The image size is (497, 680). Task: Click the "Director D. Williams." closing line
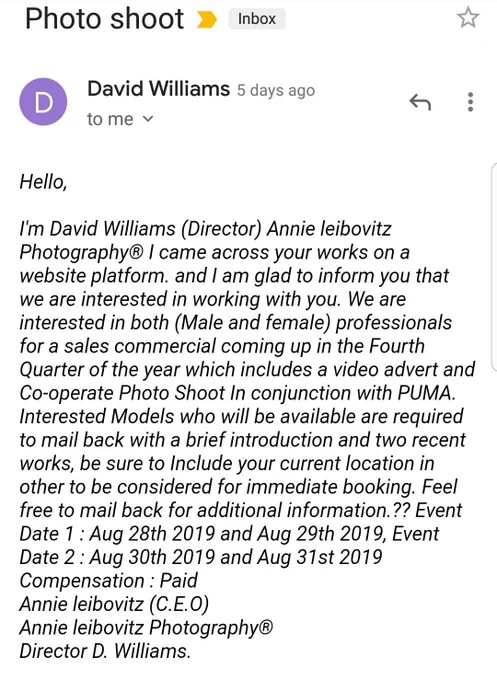coord(105,651)
